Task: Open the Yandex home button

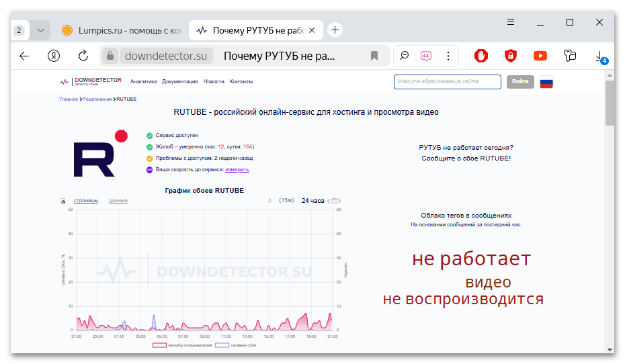Action: click(54, 56)
